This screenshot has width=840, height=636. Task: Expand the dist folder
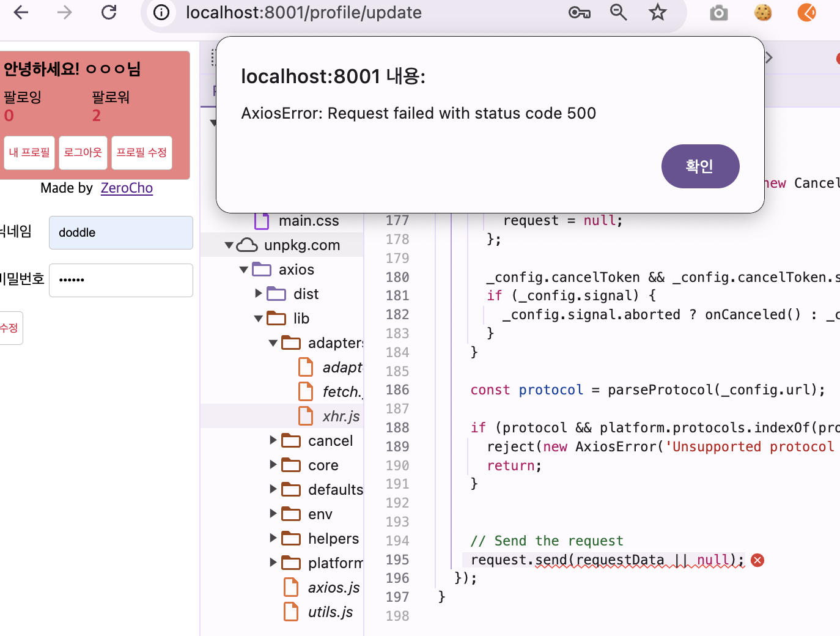point(259,294)
